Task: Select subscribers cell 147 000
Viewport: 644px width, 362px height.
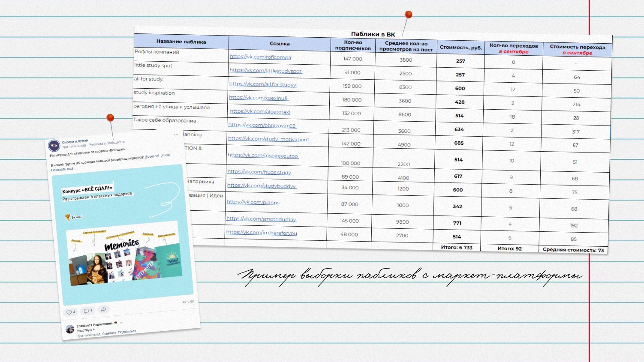Action: click(x=352, y=59)
